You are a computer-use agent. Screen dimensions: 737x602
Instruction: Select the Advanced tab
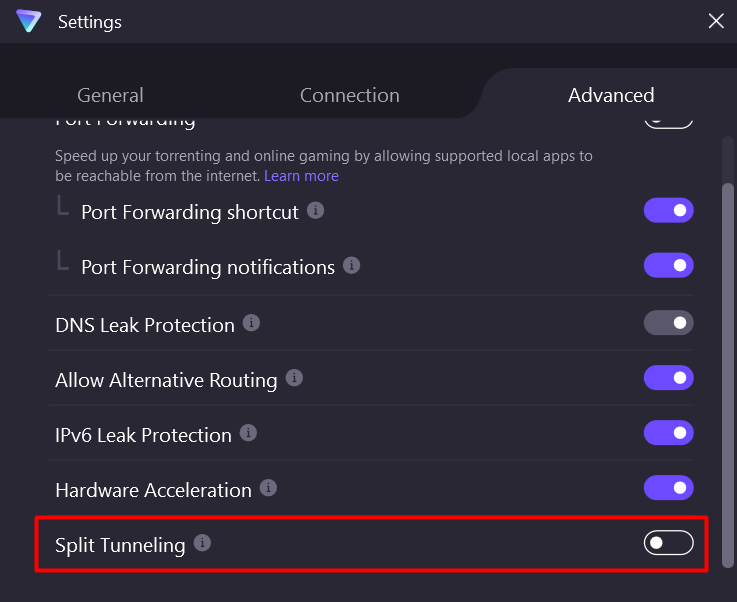point(611,95)
